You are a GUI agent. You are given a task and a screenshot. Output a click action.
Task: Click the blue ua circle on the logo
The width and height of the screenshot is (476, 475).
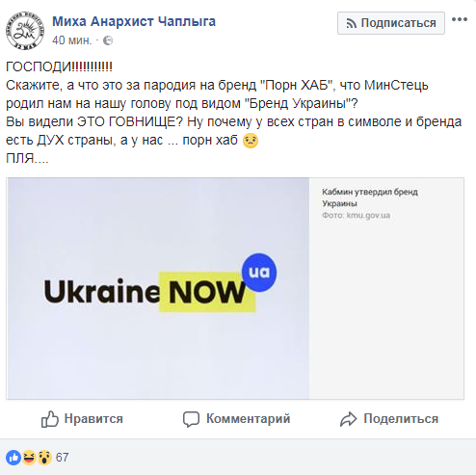[x=259, y=273]
